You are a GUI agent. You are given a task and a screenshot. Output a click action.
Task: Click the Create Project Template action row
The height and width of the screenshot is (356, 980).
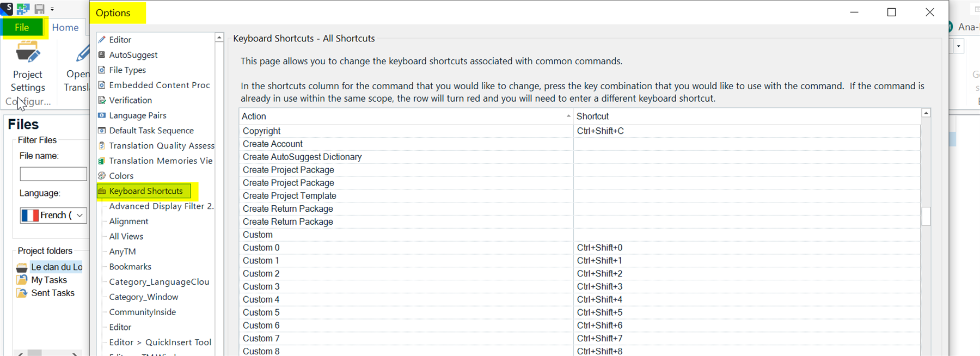tap(406, 196)
